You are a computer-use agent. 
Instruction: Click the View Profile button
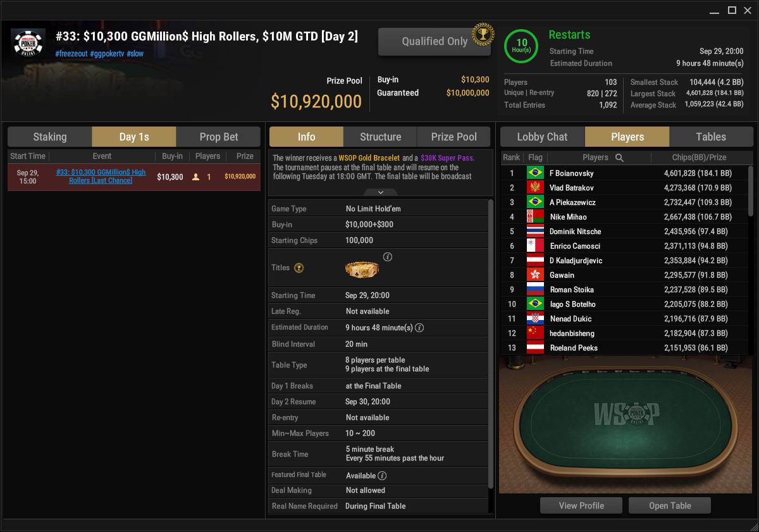tap(581, 505)
